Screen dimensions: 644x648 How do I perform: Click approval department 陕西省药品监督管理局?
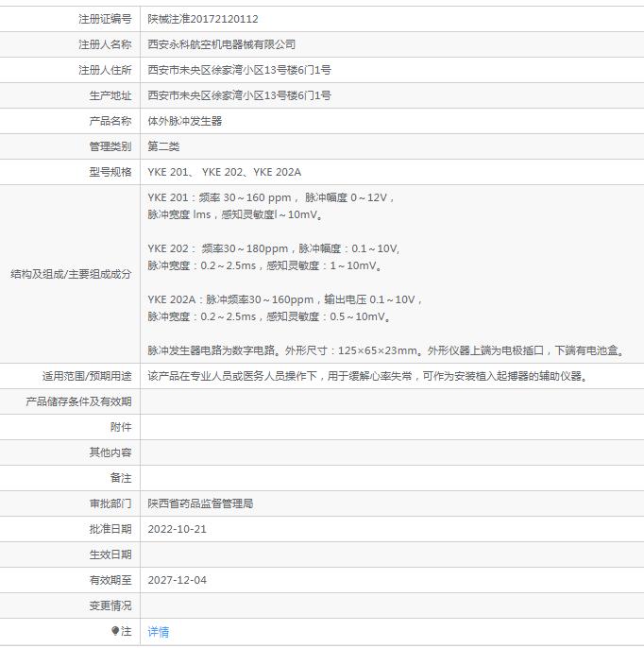(200, 503)
